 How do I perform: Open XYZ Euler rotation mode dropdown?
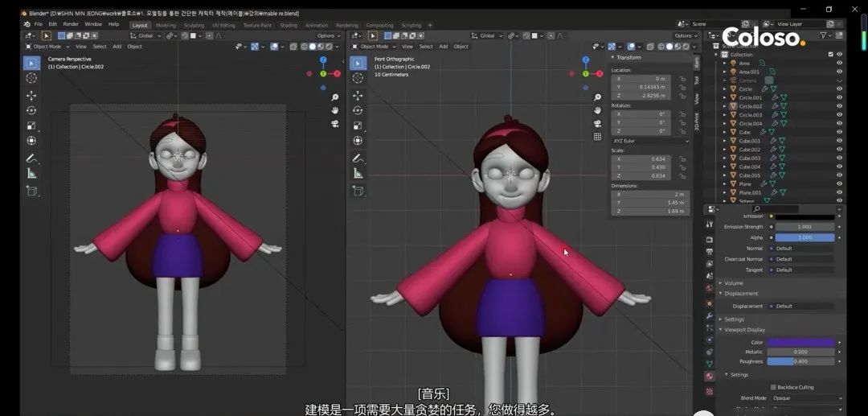pos(650,141)
